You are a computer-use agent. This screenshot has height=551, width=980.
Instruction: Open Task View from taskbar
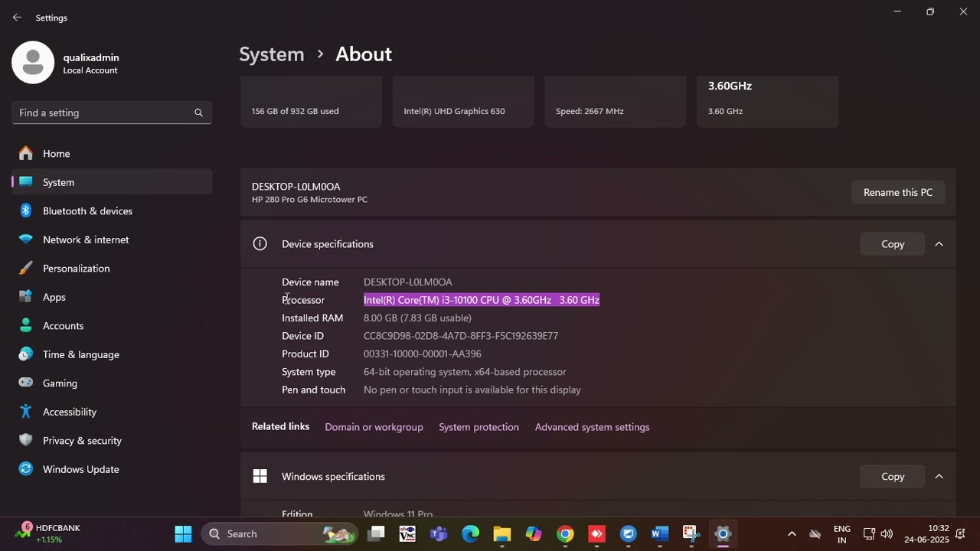(x=376, y=534)
